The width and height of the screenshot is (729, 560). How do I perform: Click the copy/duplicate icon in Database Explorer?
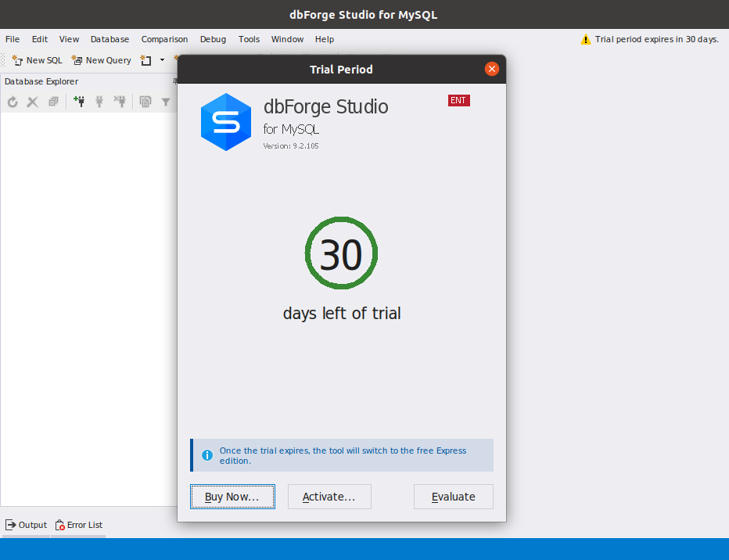tap(145, 102)
